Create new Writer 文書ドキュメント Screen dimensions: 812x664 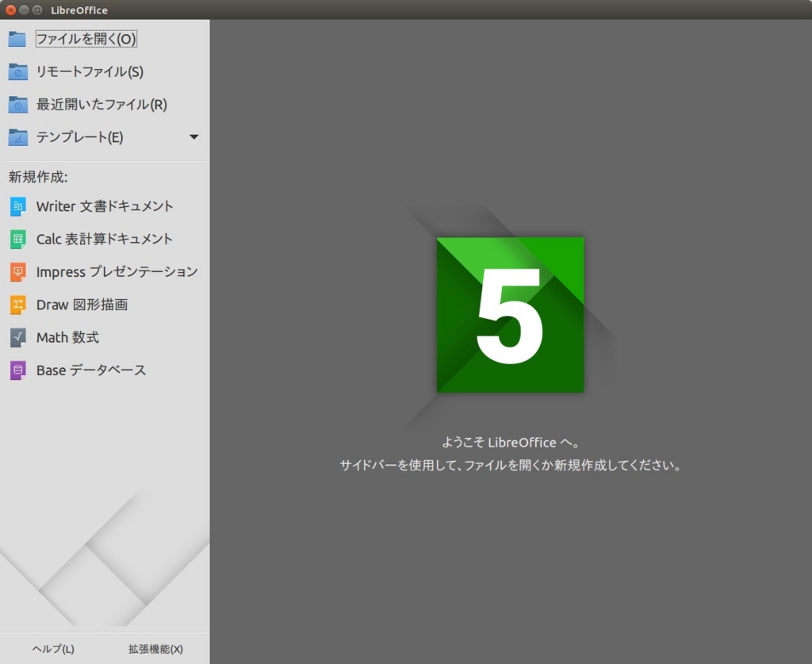(x=105, y=206)
